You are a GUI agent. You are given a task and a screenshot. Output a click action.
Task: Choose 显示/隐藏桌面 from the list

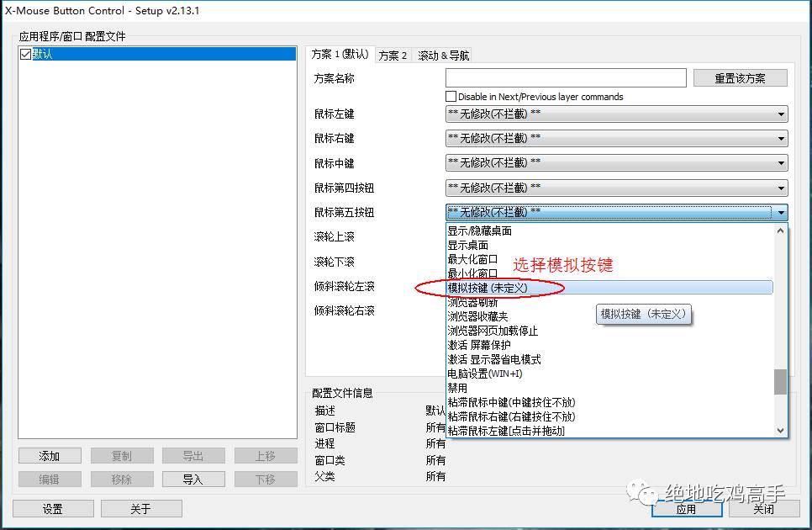479,231
